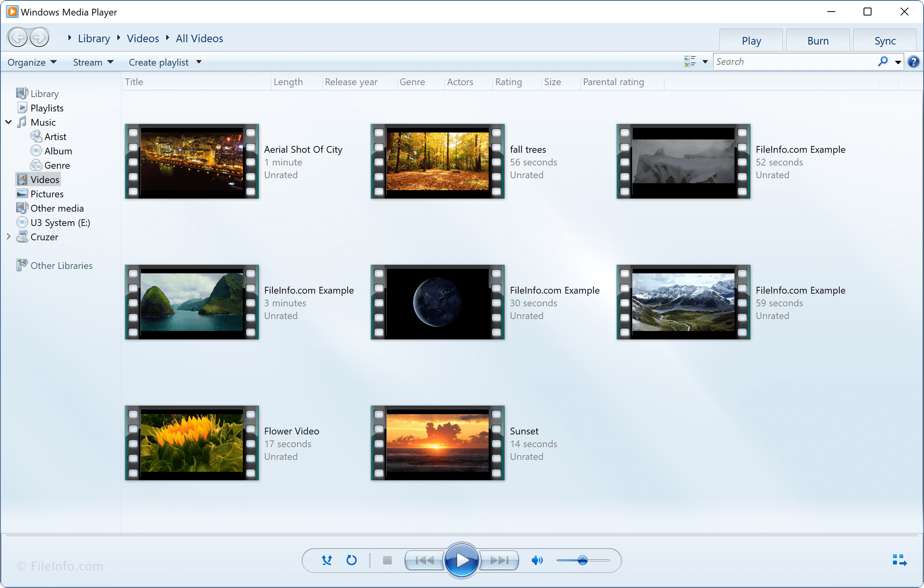Open the Stream dropdown menu
The image size is (924, 588).
[x=91, y=62]
